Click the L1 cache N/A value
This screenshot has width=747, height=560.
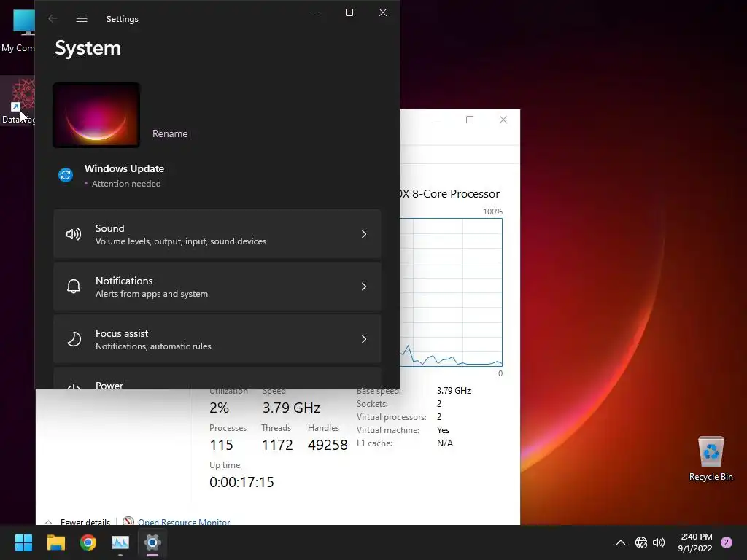point(445,443)
